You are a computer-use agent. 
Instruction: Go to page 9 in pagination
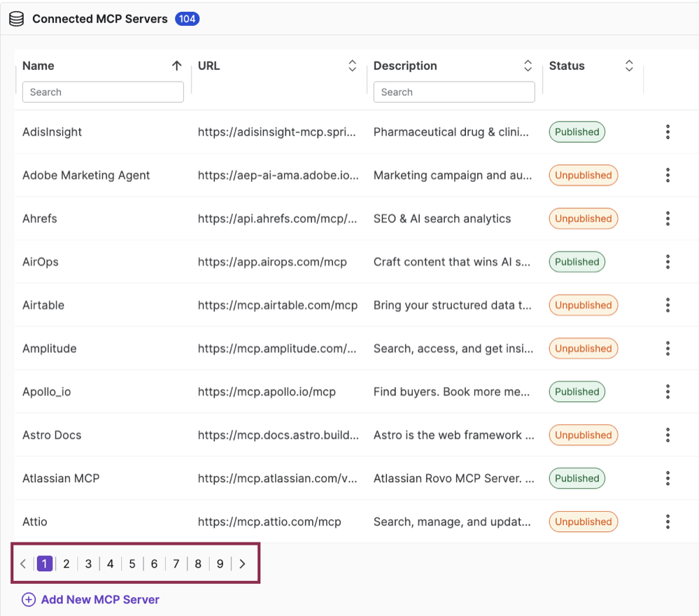pos(220,563)
